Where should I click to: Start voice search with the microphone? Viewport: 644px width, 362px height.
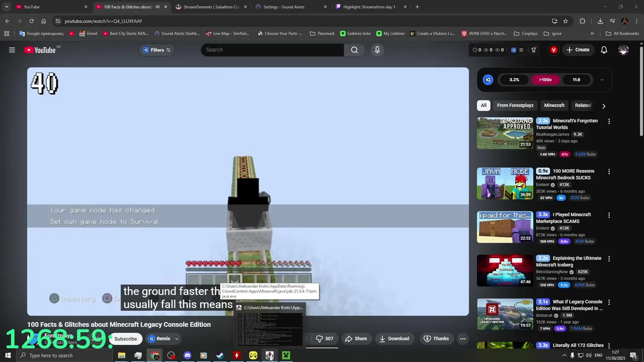(x=377, y=50)
